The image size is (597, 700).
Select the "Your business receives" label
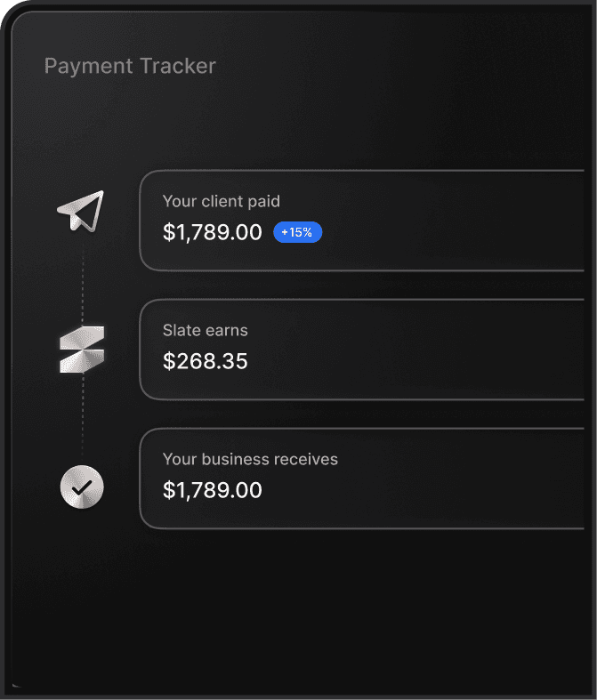250,460
